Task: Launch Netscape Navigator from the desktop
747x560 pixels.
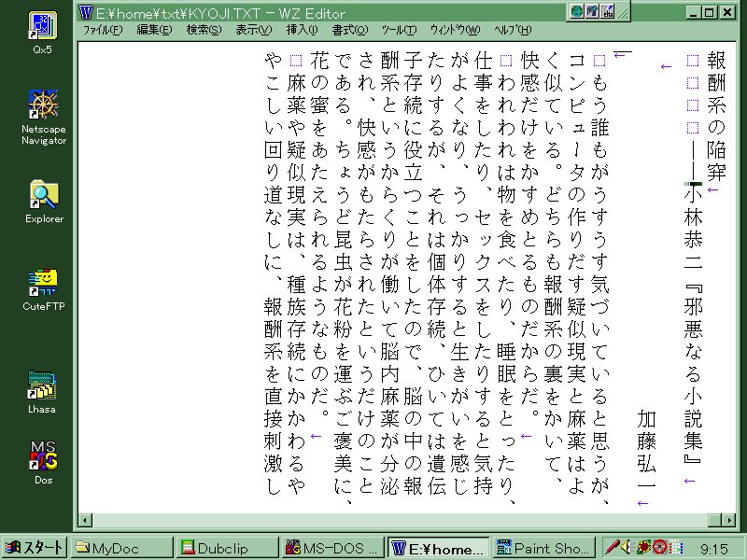Action: click(43, 118)
